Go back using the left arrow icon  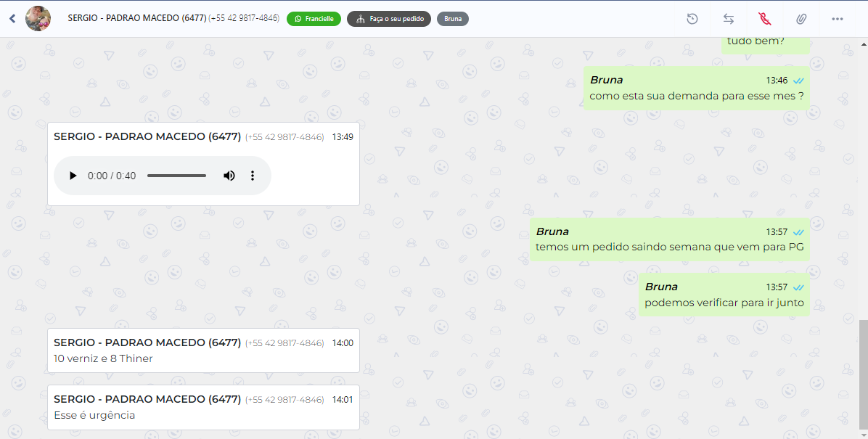pyautogui.click(x=12, y=19)
